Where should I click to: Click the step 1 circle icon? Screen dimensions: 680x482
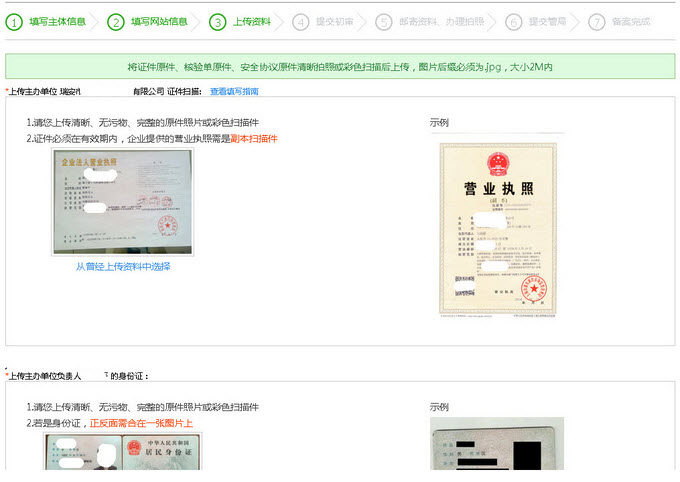click(14, 21)
